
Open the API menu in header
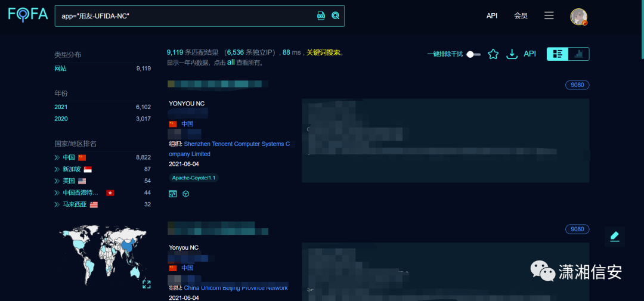point(492,15)
